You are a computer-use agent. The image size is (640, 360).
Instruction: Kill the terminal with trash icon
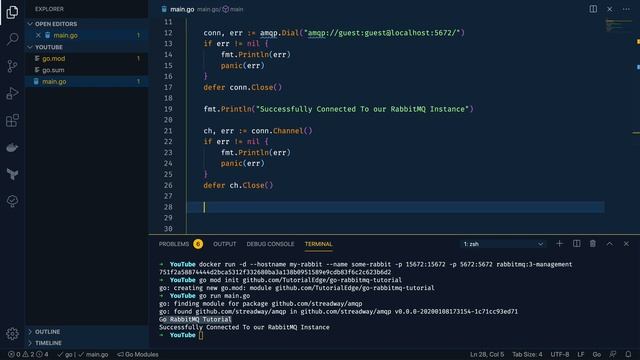(x=593, y=244)
